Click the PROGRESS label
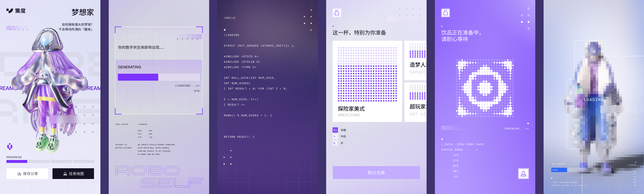 14,157
